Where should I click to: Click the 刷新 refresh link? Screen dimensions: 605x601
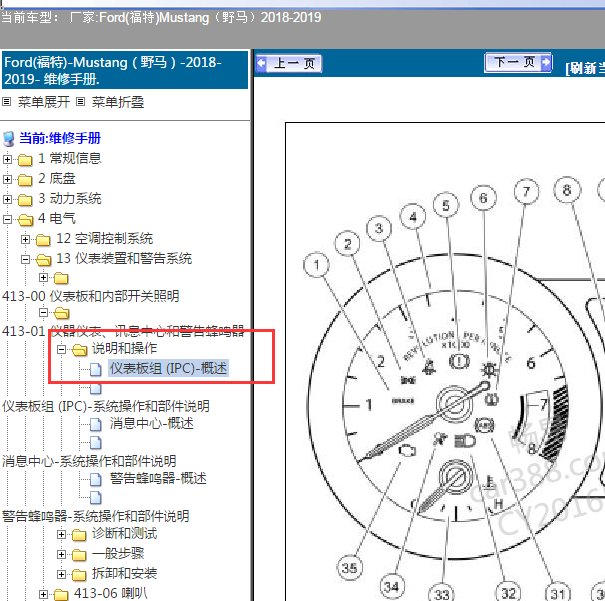585,68
